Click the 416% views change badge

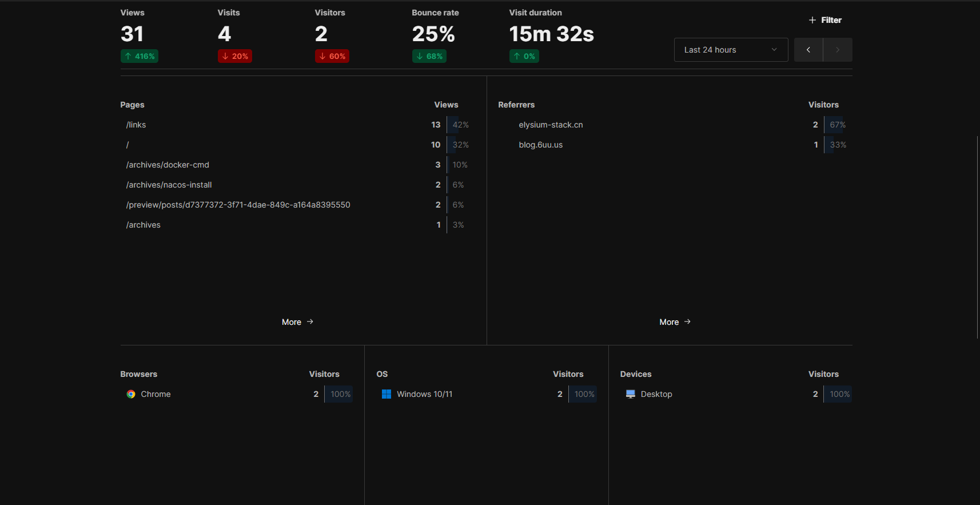[x=140, y=56]
